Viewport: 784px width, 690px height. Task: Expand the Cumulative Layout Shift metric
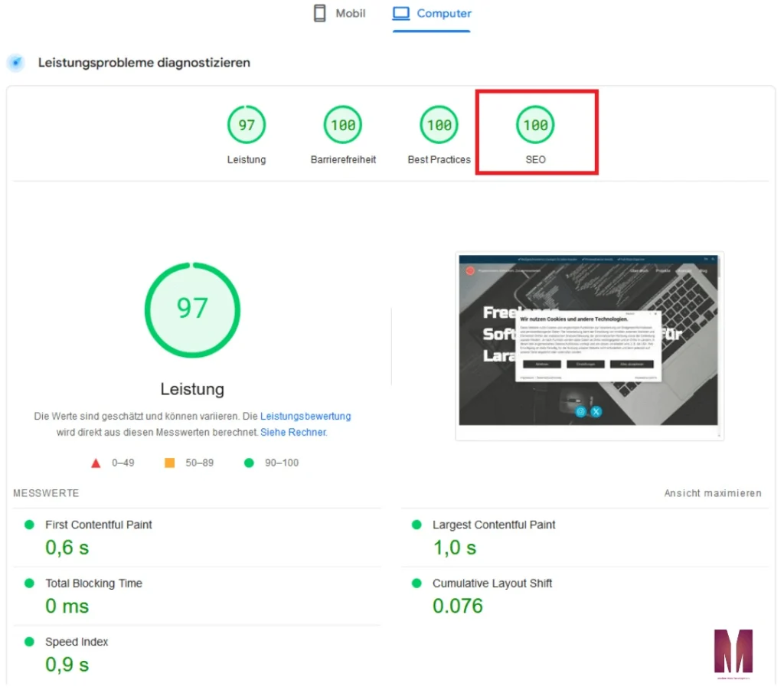click(492, 583)
